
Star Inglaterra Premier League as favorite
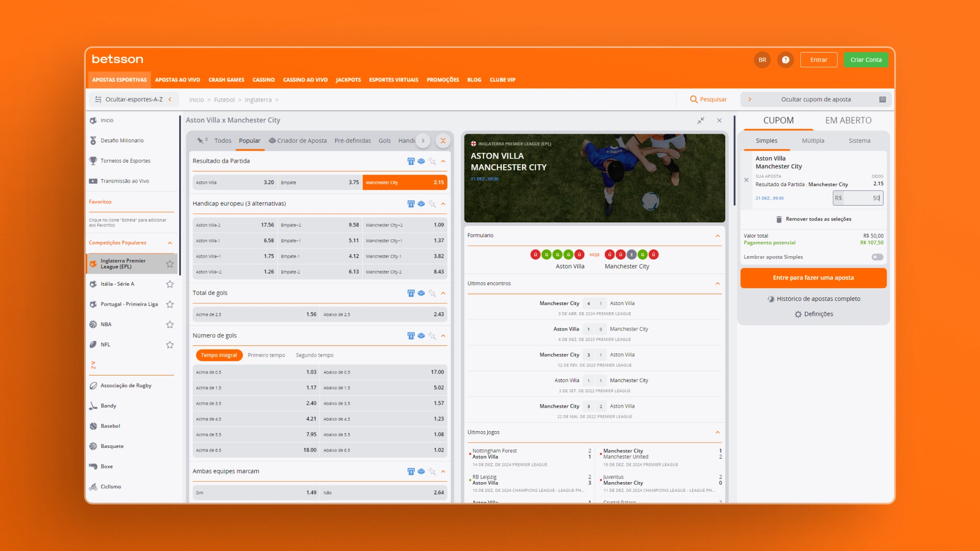(170, 264)
